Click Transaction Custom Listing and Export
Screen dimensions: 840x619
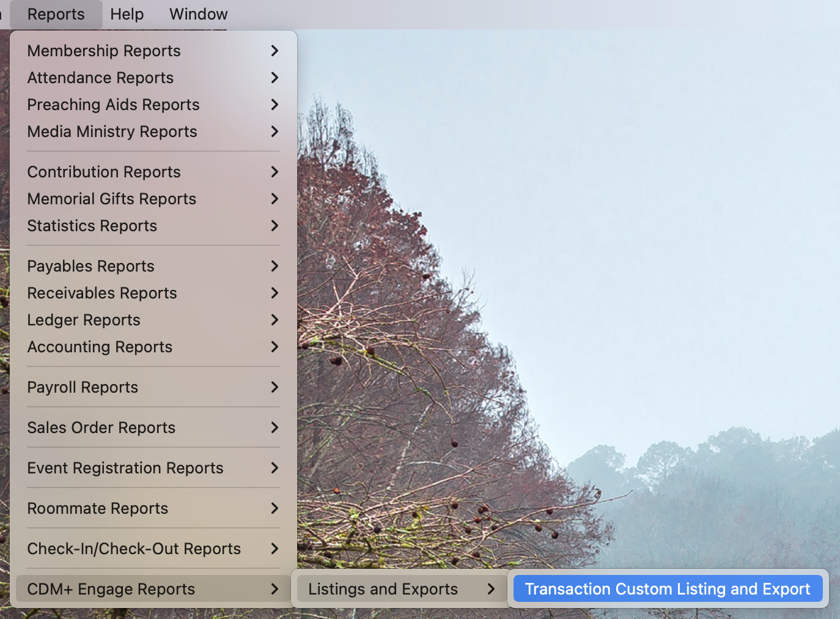(667, 589)
